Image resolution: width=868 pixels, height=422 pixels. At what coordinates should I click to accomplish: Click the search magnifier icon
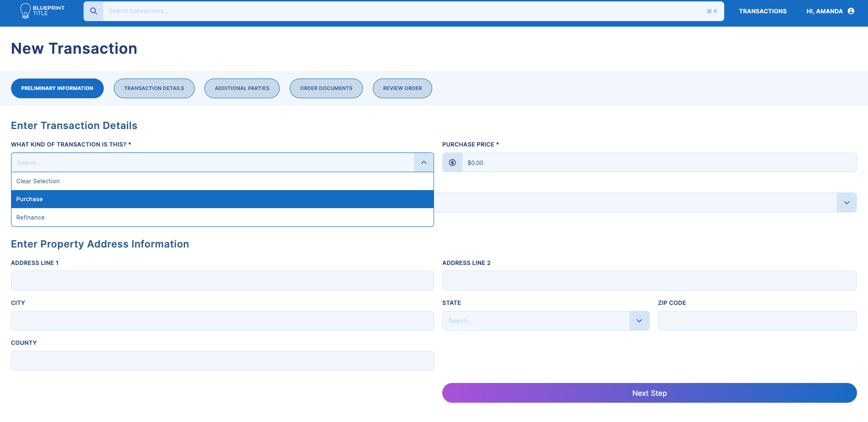(94, 11)
